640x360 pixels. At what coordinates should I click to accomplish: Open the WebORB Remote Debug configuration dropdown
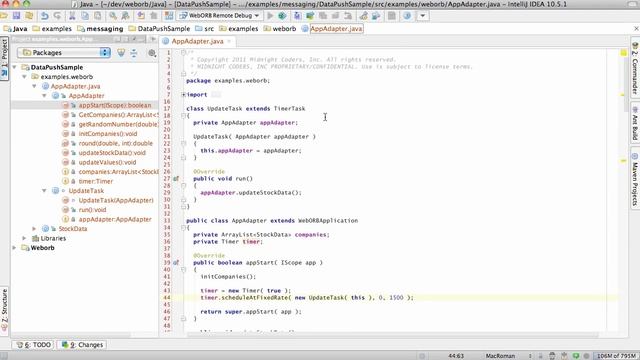pos(220,16)
